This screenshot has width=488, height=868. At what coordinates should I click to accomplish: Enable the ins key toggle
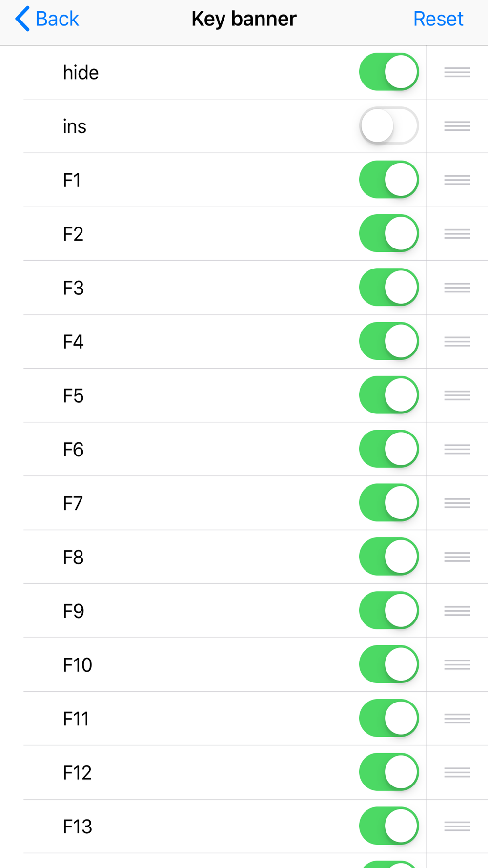click(389, 125)
